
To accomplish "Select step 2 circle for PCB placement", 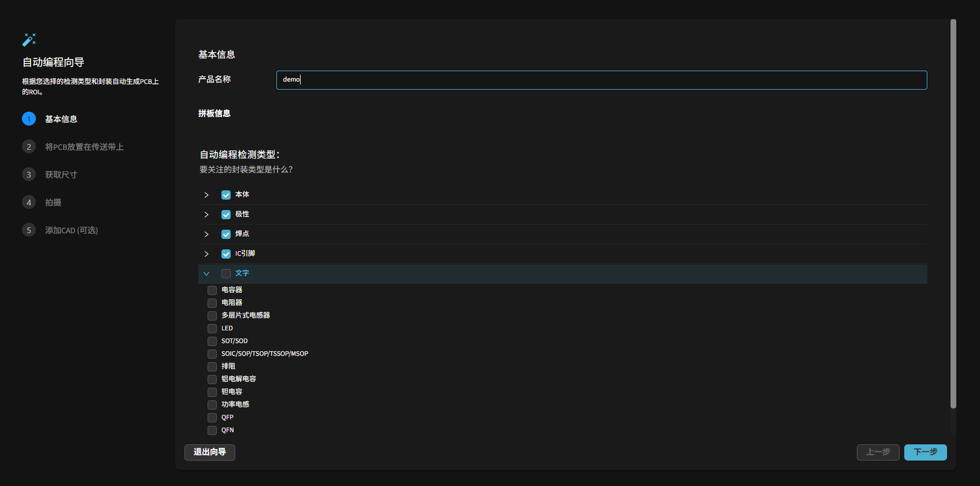I will pos(29,147).
